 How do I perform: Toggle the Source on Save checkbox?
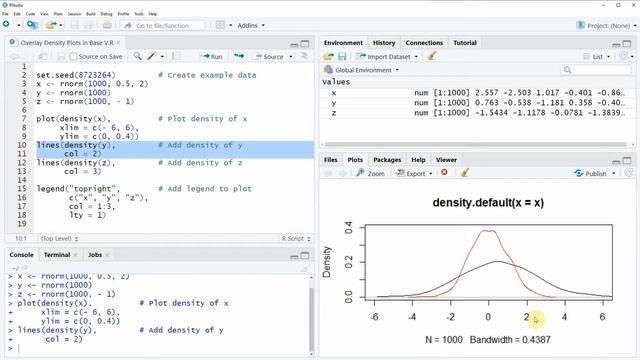click(73, 56)
